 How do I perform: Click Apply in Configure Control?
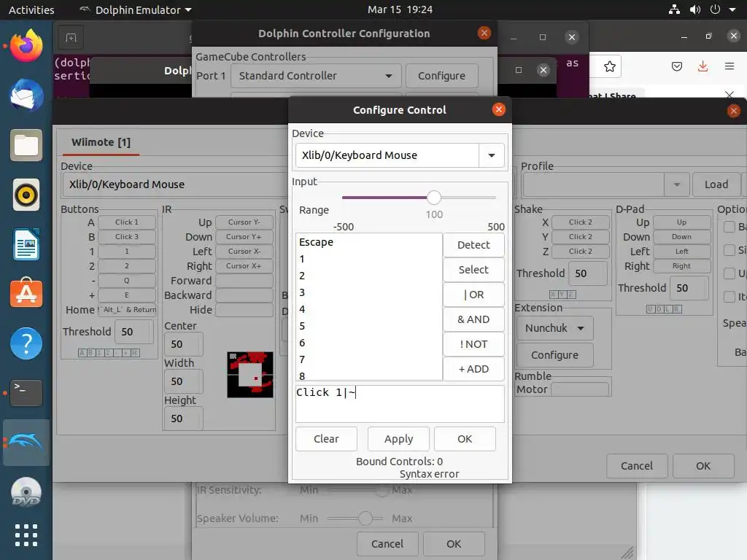(399, 438)
